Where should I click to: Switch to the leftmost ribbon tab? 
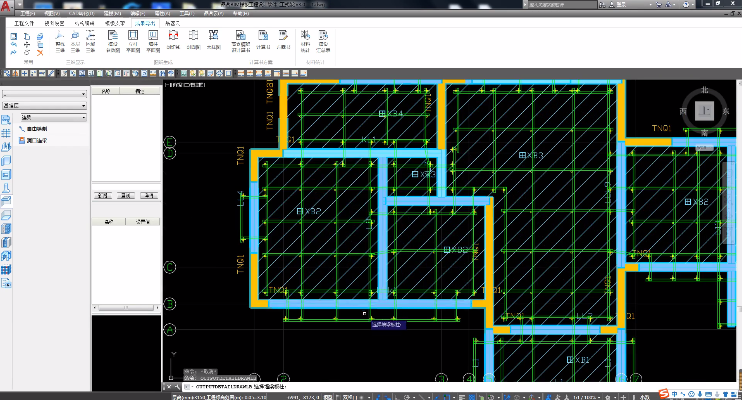pyautogui.click(x=24, y=23)
